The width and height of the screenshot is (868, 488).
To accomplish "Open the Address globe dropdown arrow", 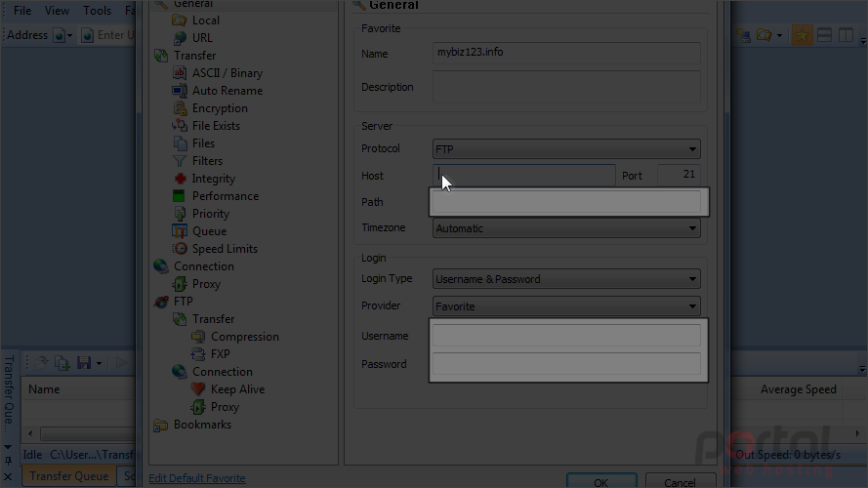I will coord(69,36).
